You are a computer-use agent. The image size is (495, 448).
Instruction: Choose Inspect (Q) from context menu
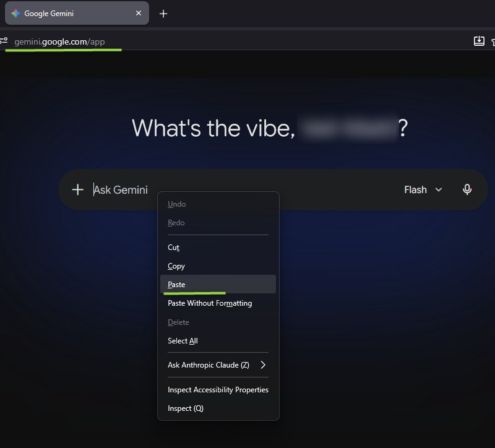[x=218, y=408]
